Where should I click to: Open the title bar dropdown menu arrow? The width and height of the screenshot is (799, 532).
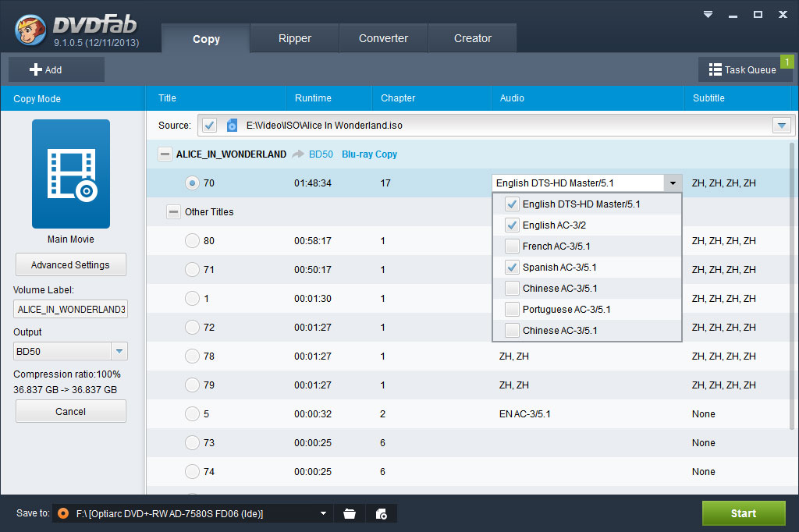[x=708, y=14]
